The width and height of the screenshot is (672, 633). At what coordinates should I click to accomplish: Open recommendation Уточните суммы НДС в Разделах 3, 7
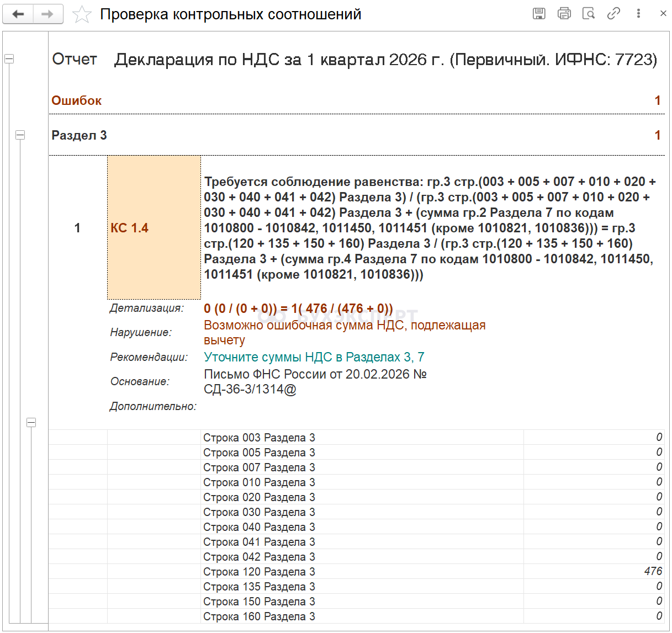click(314, 357)
